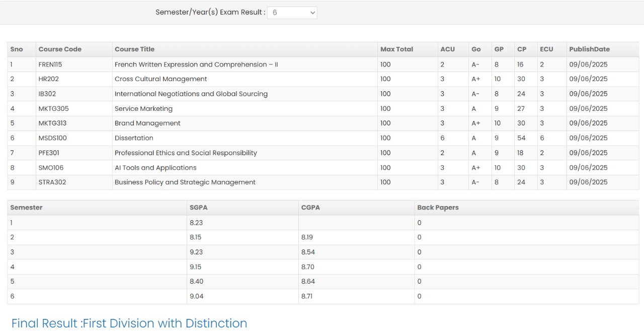Select the FREN115 course code cell
Viewport: 644px width, 333px height.
[50, 64]
